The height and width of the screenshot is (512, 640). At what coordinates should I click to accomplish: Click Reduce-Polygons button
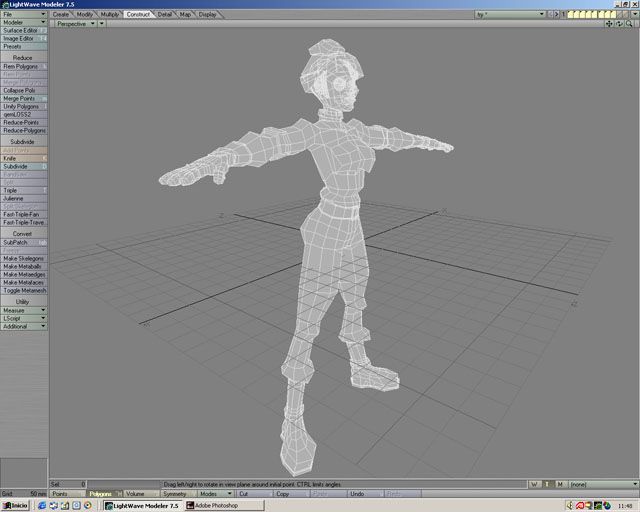pos(24,131)
